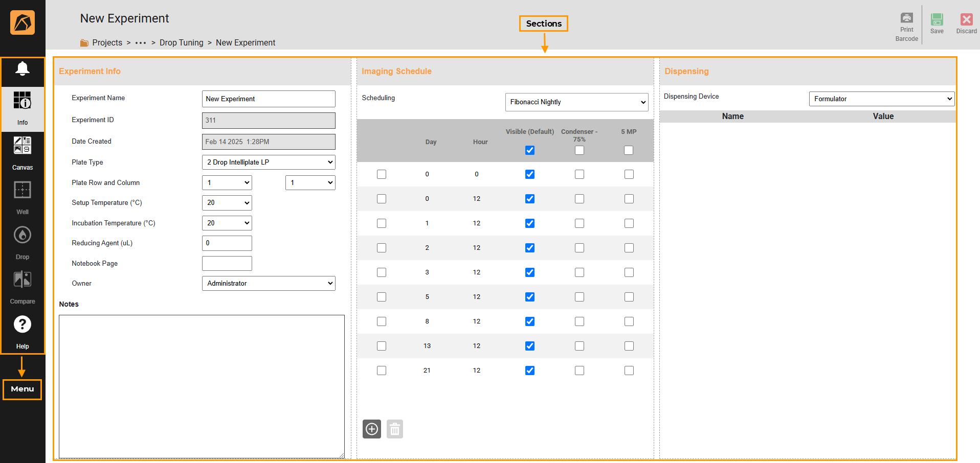Open the notifications bell icon
Screen dimensions: 980x463
[22, 69]
